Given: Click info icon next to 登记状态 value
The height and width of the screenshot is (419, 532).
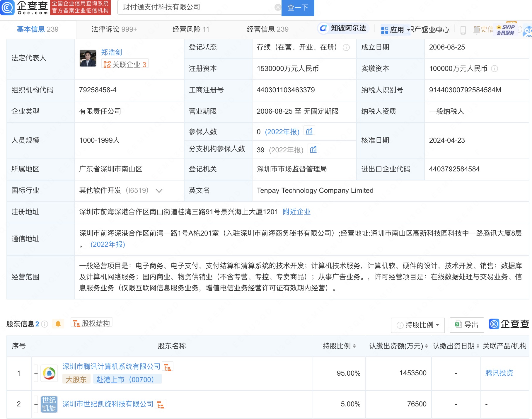Looking at the screenshot, I should 346,47.
